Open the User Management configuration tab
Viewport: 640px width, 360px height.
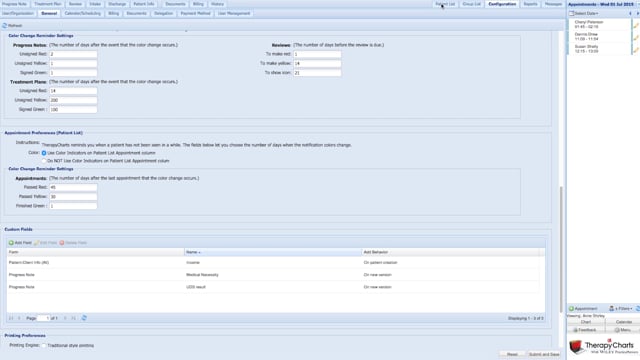[234, 13]
